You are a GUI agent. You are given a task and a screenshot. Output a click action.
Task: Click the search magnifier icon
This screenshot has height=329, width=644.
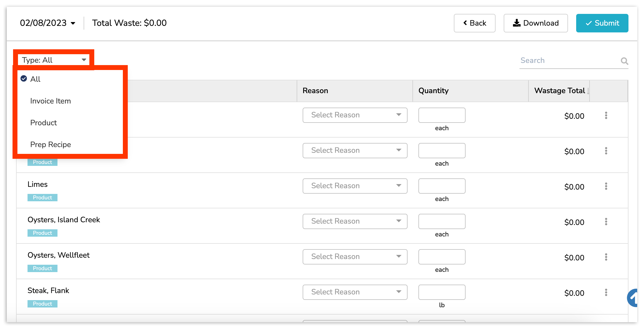[624, 61]
